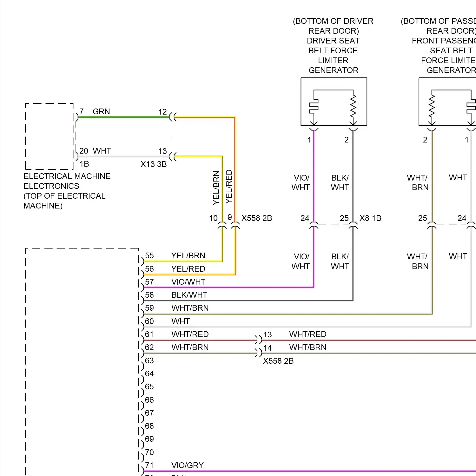The image size is (476, 476).
Task: Click the X8 1B connector label
Action: coord(370,218)
